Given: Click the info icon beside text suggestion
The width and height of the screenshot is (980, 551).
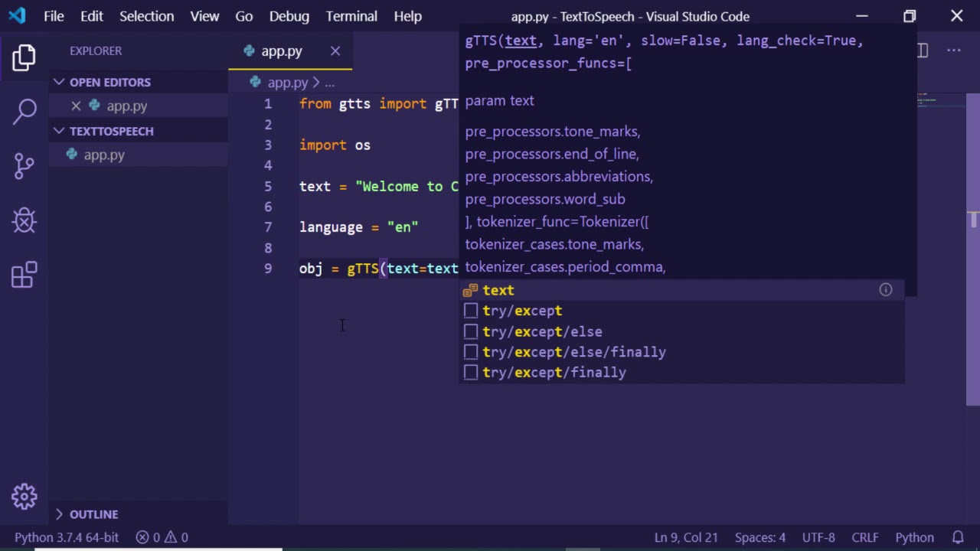Looking at the screenshot, I should tap(886, 290).
